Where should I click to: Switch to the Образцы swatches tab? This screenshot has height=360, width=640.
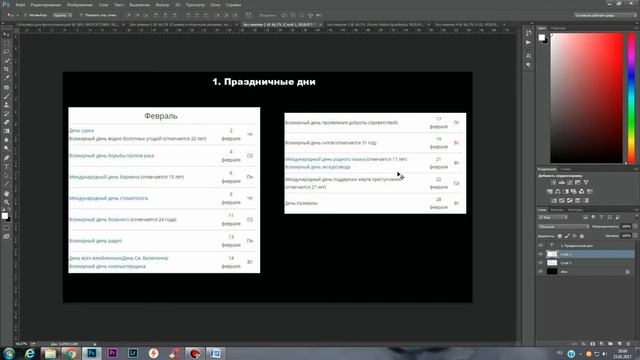point(558,28)
